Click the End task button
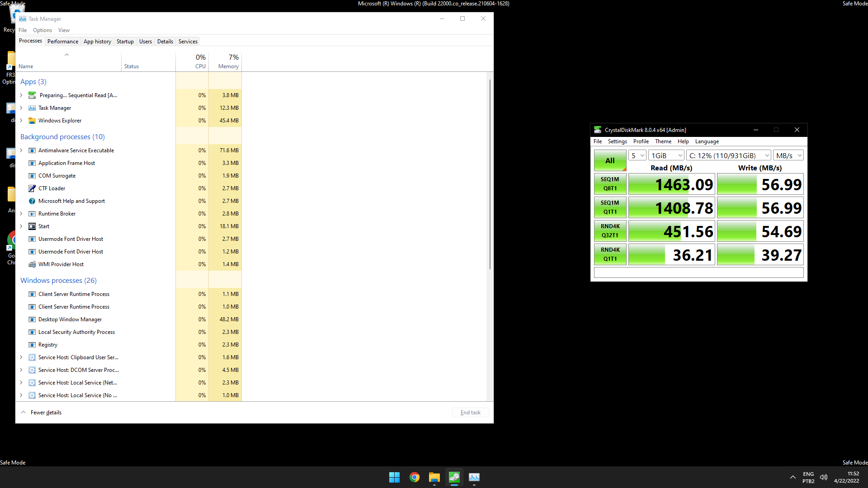The width and height of the screenshot is (868, 488). click(x=471, y=413)
